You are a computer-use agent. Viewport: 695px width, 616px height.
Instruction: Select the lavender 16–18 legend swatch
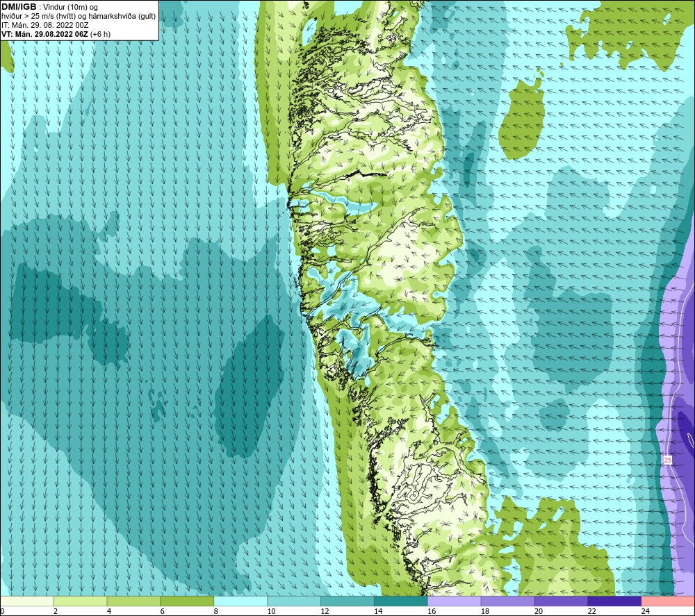coord(455,601)
